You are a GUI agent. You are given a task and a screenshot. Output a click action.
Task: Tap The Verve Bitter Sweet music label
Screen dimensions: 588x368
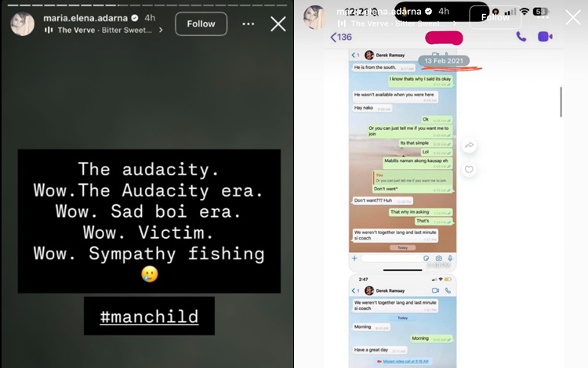(104, 31)
